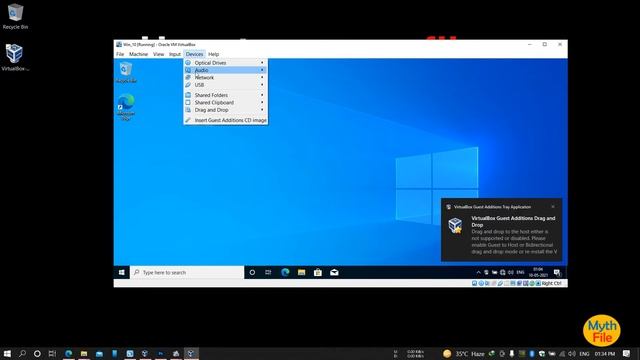
Task: Click the USB indicator in VirtualBox status bar
Action: pyautogui.click(x=500, y=283)
